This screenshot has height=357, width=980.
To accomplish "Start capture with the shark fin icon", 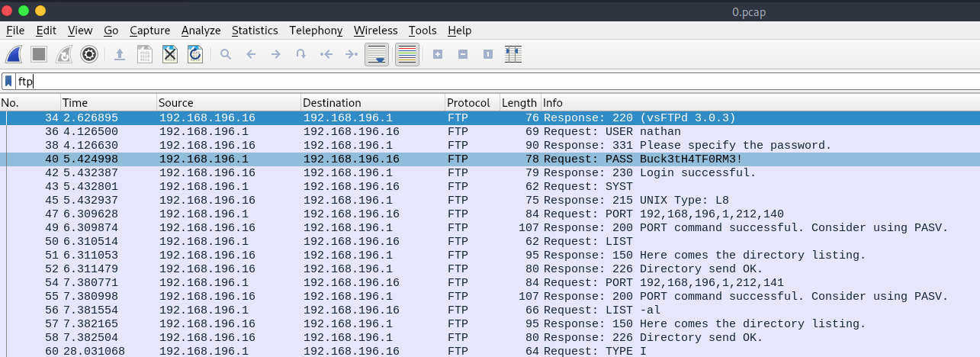I will 14,54.
